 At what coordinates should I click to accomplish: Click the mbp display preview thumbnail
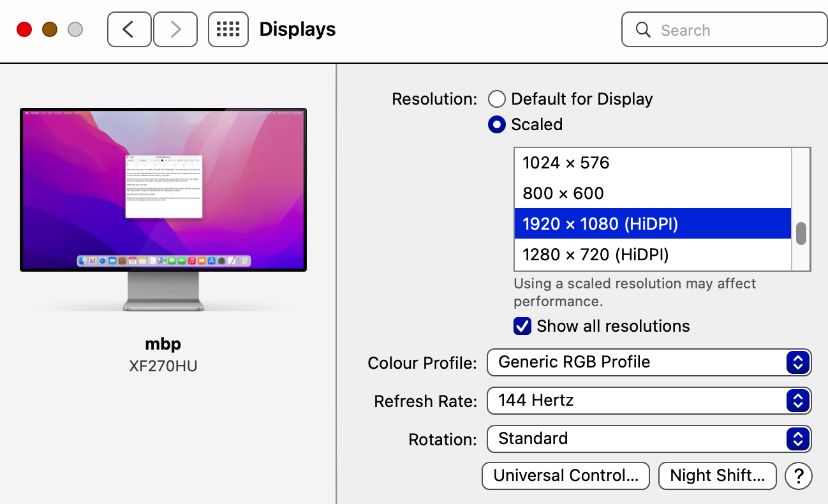click(x=163, y=189)
